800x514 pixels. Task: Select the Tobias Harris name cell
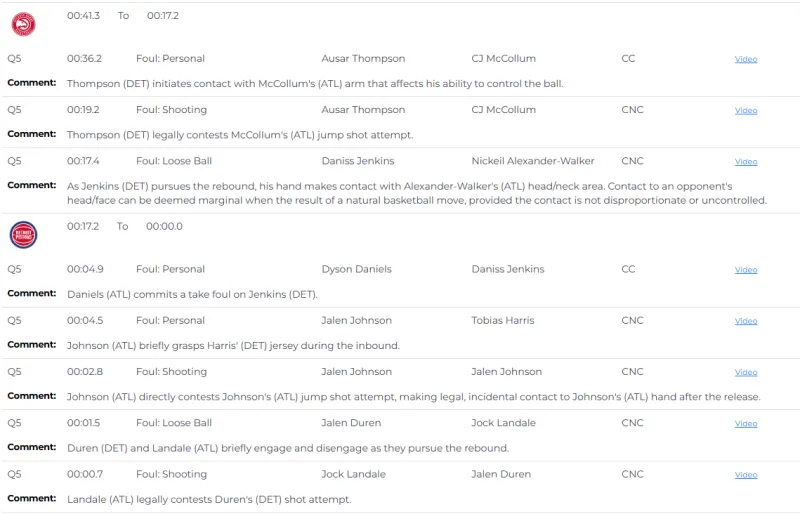click(502, 320)
